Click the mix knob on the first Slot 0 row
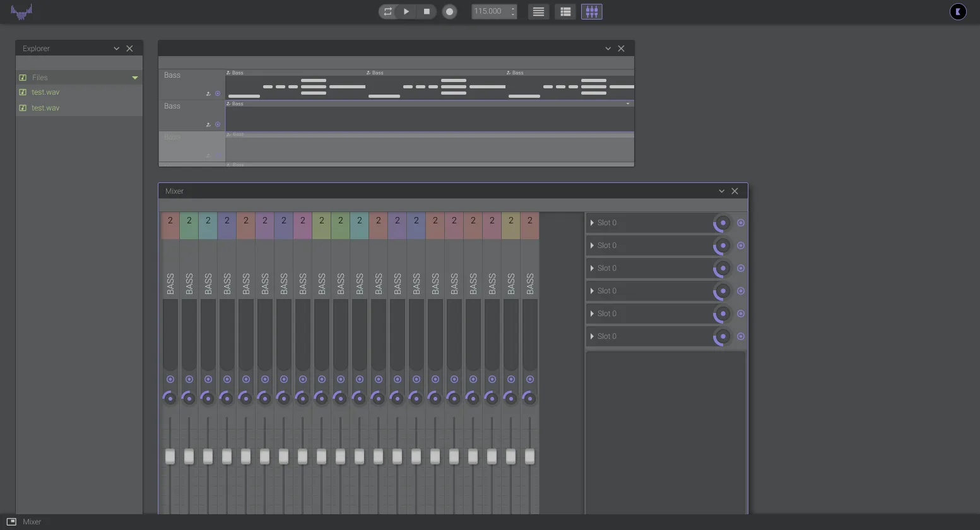Viewport: 980px width, 530px height. pyautogui.click(x=723, y=223)
